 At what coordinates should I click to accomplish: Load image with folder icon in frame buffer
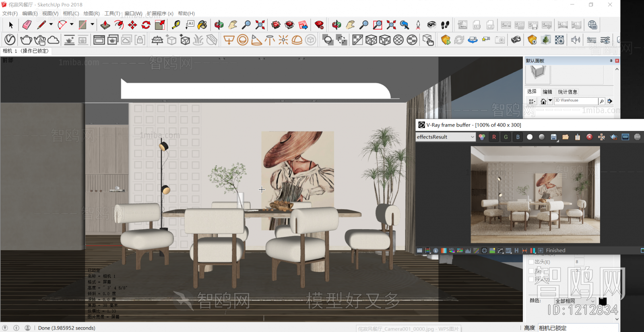coord(566,137)
